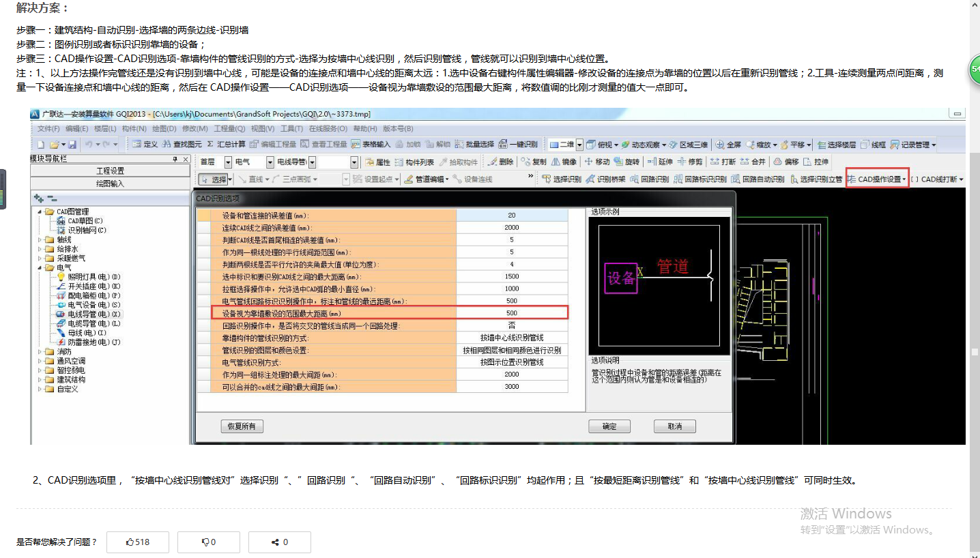Run 汇总计算 summary calculation
This screenshot has height=558, width=980.
point(226,145)
